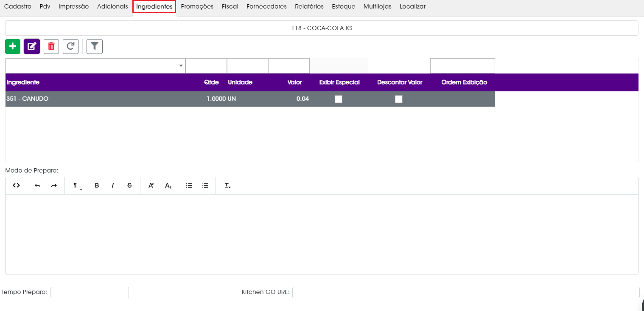644x311 pixels.
Task: Insert a bulleted list
Action: click(189, 186)
